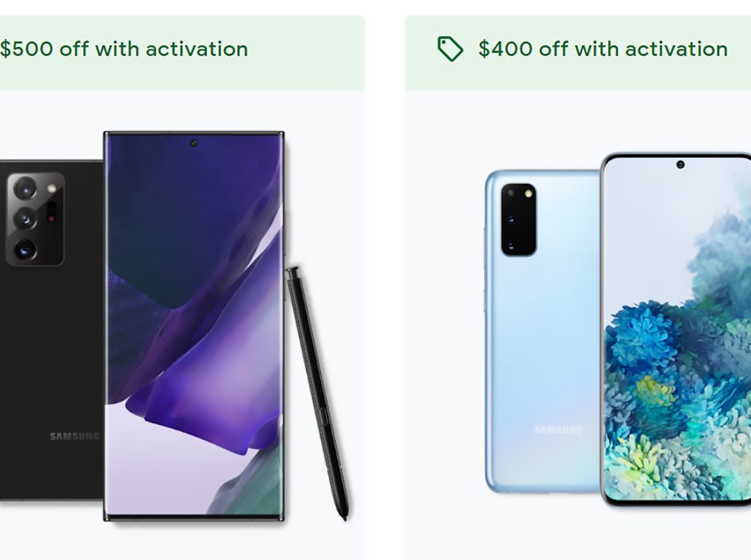This screenshot has width=751, height=560.
Task: Click the Note20 rear camera module
Action: coord(36,219)
